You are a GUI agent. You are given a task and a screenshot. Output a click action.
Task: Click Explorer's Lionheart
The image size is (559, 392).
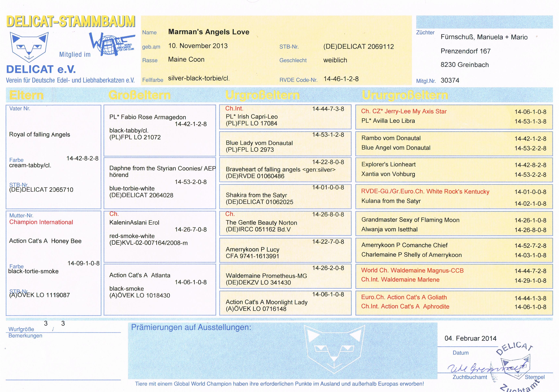tap(388, 164)
